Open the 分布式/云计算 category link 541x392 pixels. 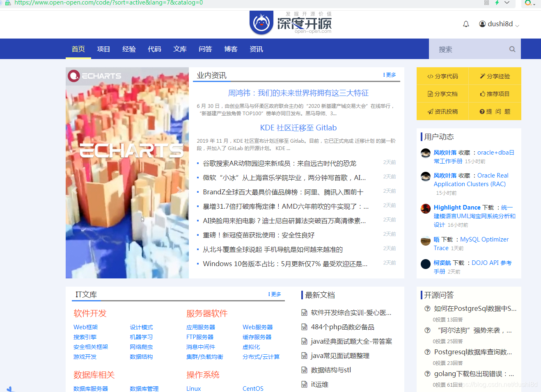261,357
